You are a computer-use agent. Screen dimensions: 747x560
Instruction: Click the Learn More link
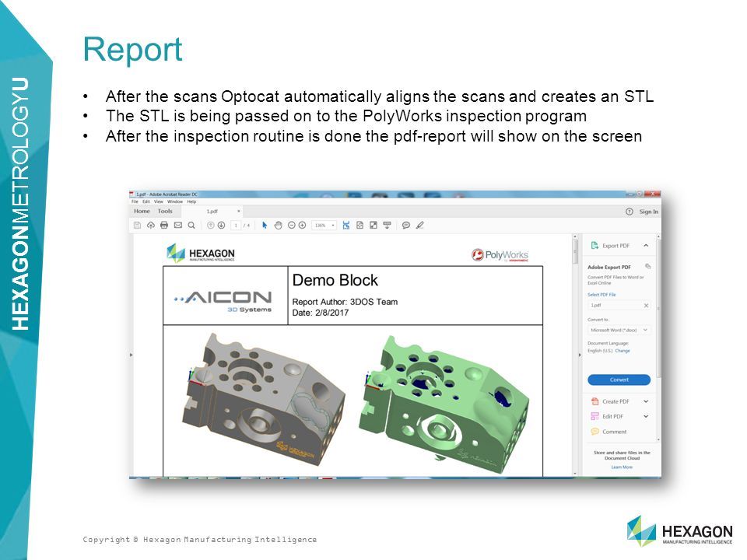622,467
